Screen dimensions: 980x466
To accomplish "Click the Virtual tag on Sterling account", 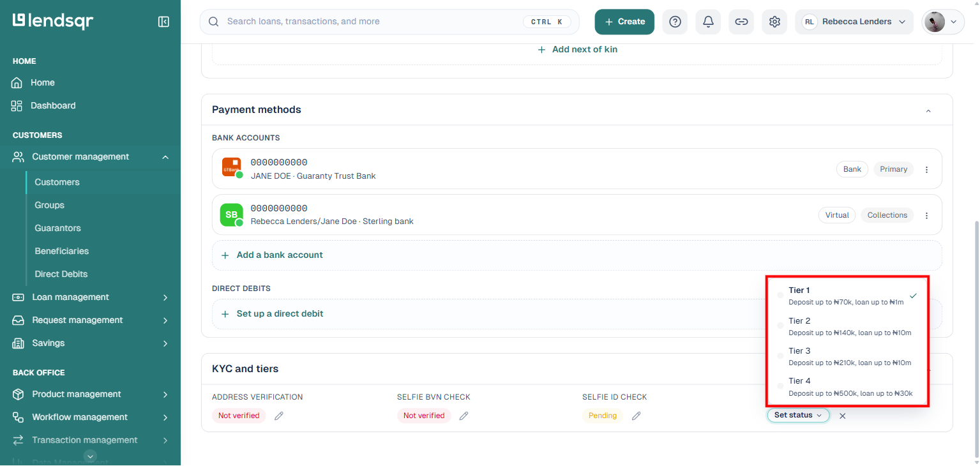I will coord(836,215).
